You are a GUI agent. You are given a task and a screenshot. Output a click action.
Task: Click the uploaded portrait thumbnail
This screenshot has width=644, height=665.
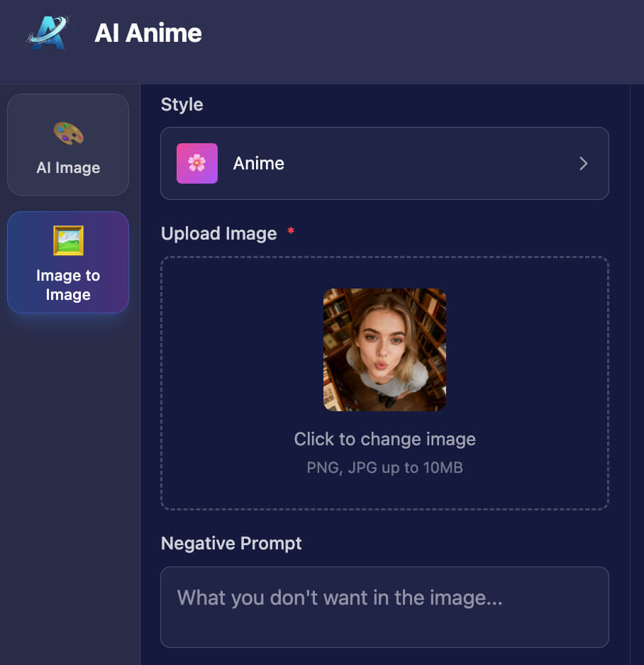[384, 349]
